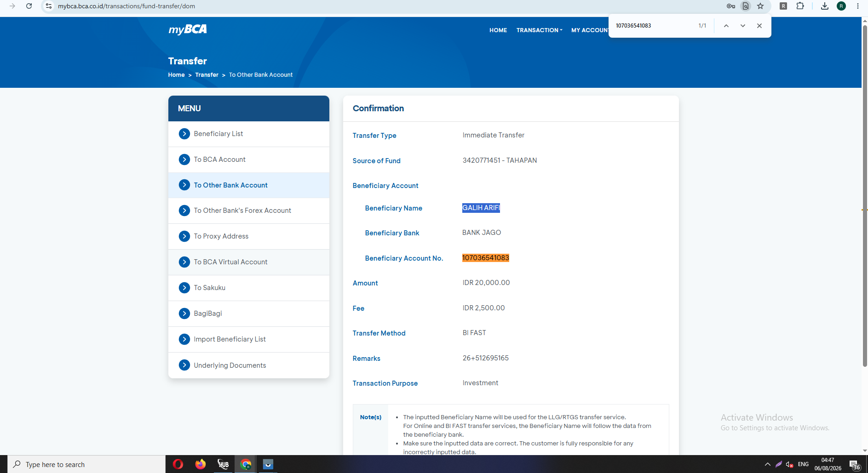Screen dimensions: 868x473
Task: Open Import Beneficiary List menu item
Action: click(249, 339)
